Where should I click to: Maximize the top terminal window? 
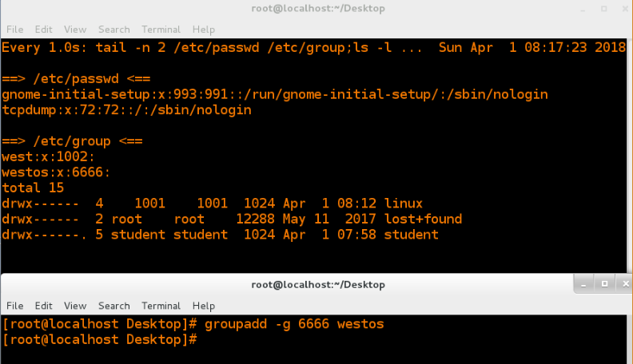(x=604, y=9)
